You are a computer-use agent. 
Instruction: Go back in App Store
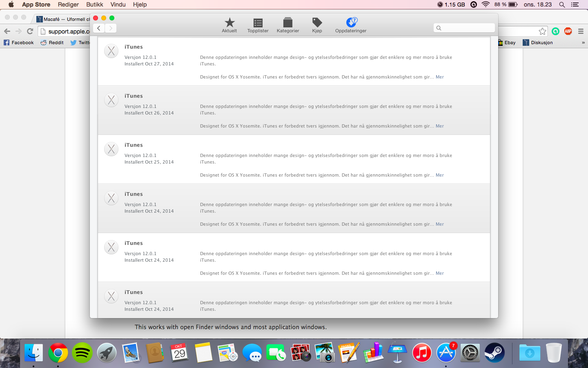point(99,28)
